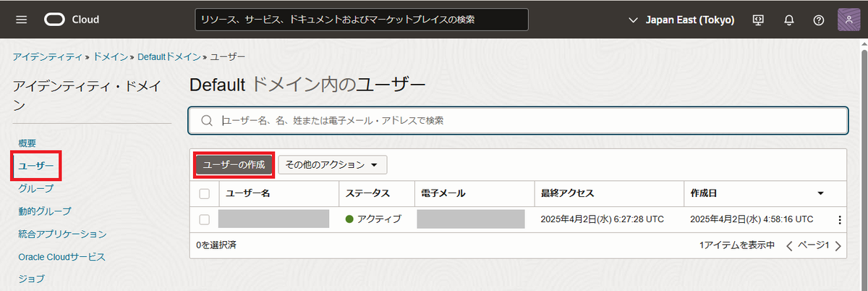Select 統合アプリケーション in the side menu
Image resolution: width=868 pixels, height=291 pixels.
coord(62,234)
